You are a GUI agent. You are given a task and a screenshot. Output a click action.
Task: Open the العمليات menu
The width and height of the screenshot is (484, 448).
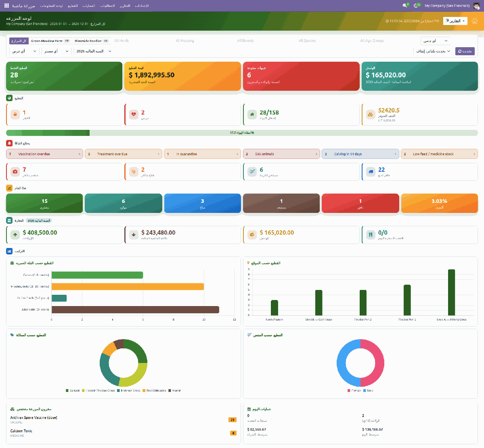pos(88,6)
